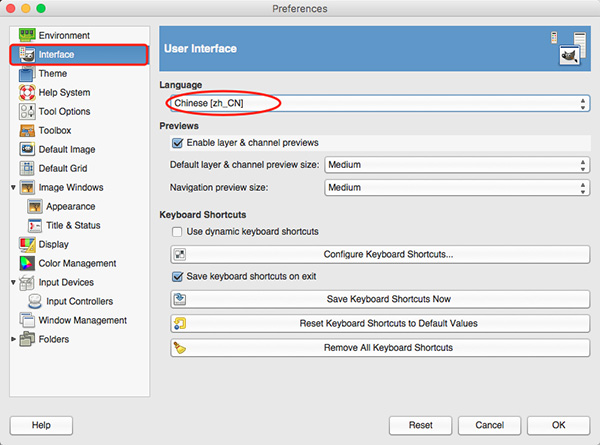Disable layer & channel previews checkbox
Screen dimensions: 600x445
[177, 143]
